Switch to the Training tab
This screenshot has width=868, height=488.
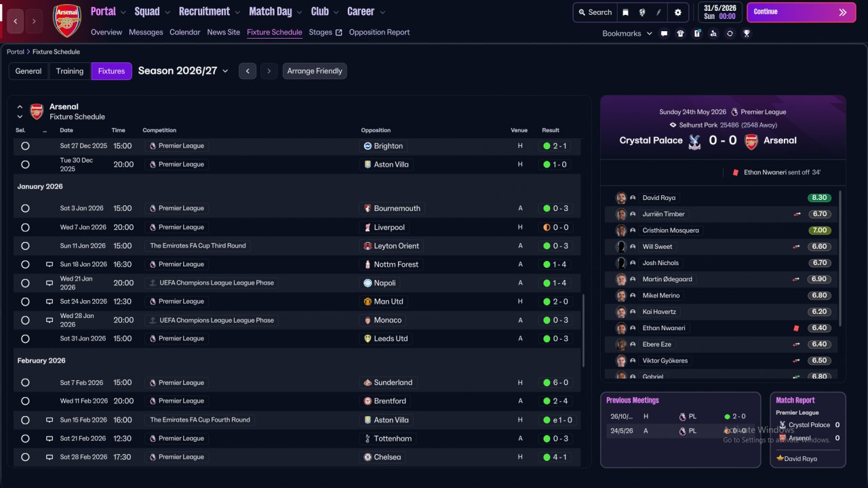tap(70, 71)
